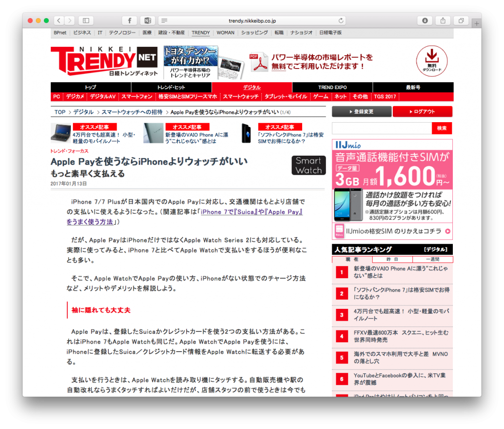Open the OneNote clipper extension
The height and width of the screenshot is (429, 504).
coord(148,21)
